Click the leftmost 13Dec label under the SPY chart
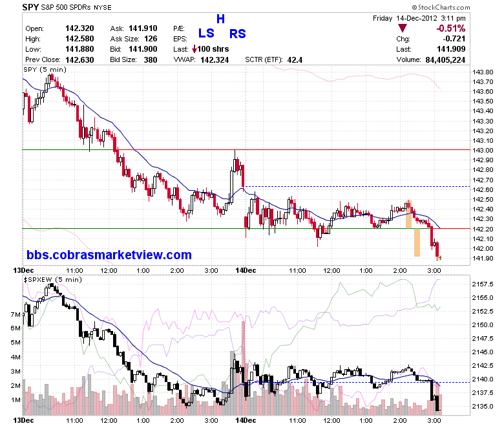This screenshot has height=426, width=504. click(x=23, y=270)
